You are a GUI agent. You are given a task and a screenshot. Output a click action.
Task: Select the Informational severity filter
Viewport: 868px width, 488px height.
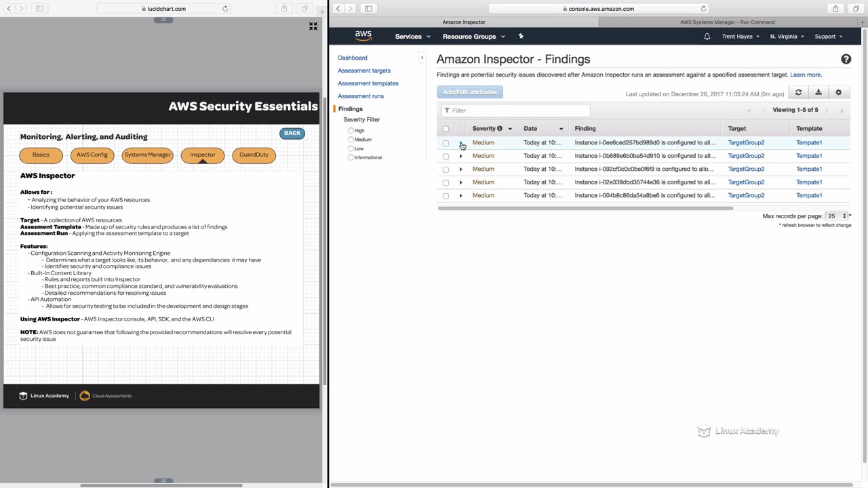pyautogui.click(x=351, y=157)
